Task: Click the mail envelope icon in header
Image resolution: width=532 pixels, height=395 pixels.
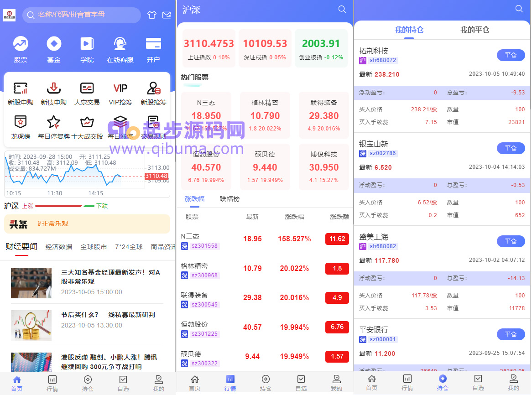Action: 167,15
